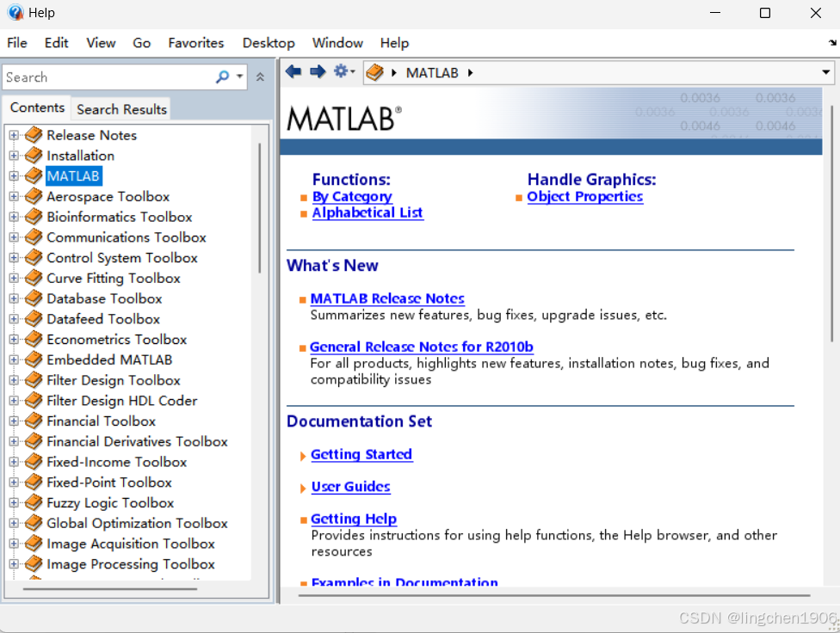Select Fuzzy Logic Toolbox in contents tree

[110, 503]
